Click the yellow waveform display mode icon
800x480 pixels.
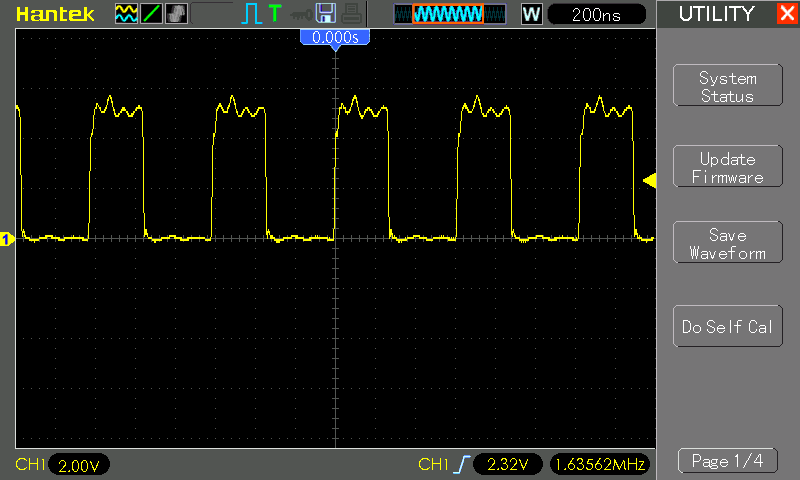coord(126,14)
